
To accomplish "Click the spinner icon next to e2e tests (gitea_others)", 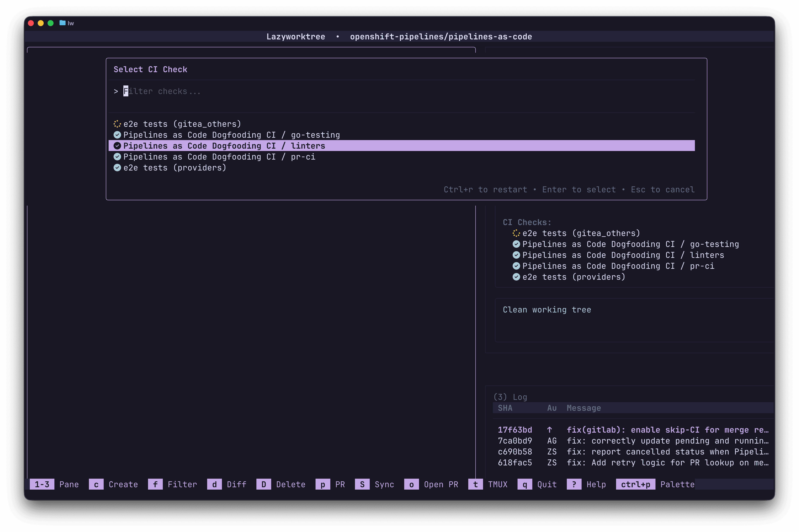I will [117, 124].
